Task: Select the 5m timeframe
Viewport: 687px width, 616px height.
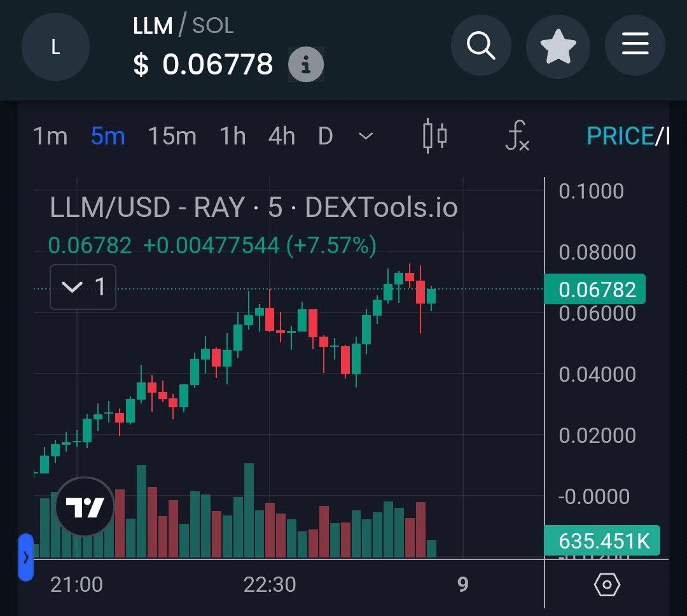Action: coord(108,136)
